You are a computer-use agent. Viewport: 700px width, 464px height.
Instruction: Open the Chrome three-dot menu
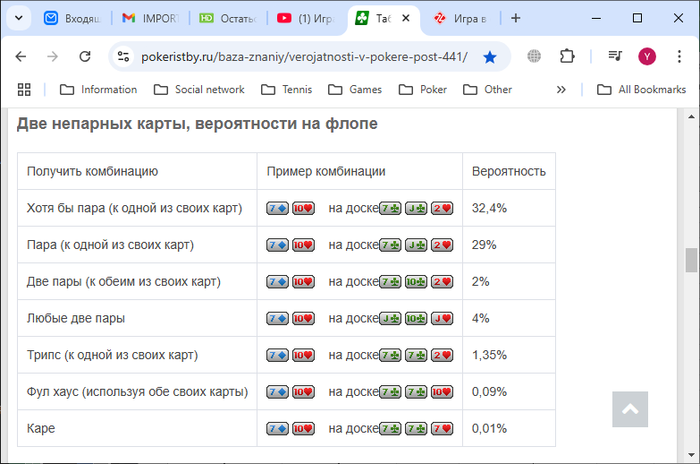click(x=679, y=56)
